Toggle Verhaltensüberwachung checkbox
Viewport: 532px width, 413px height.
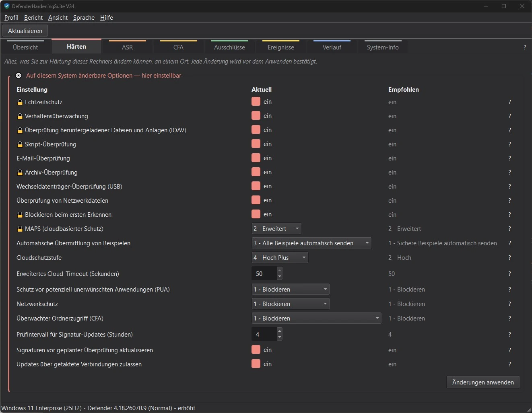(x=256, y=115)
